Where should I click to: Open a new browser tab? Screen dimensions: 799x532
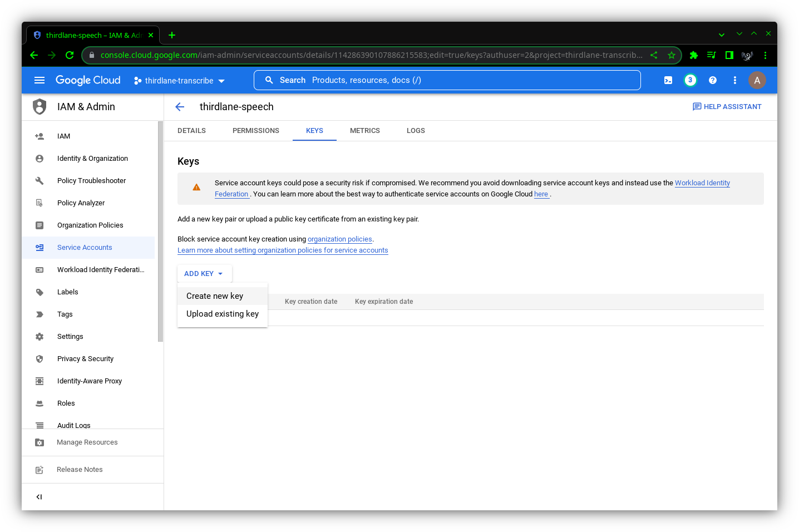click(172, 35)
